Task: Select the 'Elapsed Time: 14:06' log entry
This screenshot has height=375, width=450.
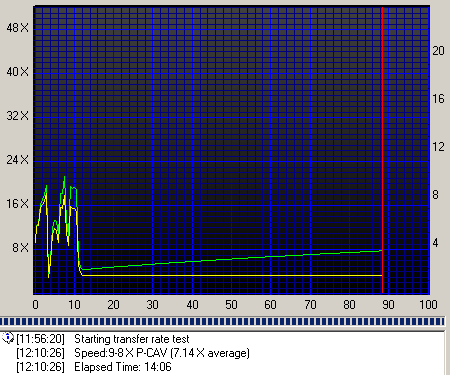Action: (x=123, y=367)
